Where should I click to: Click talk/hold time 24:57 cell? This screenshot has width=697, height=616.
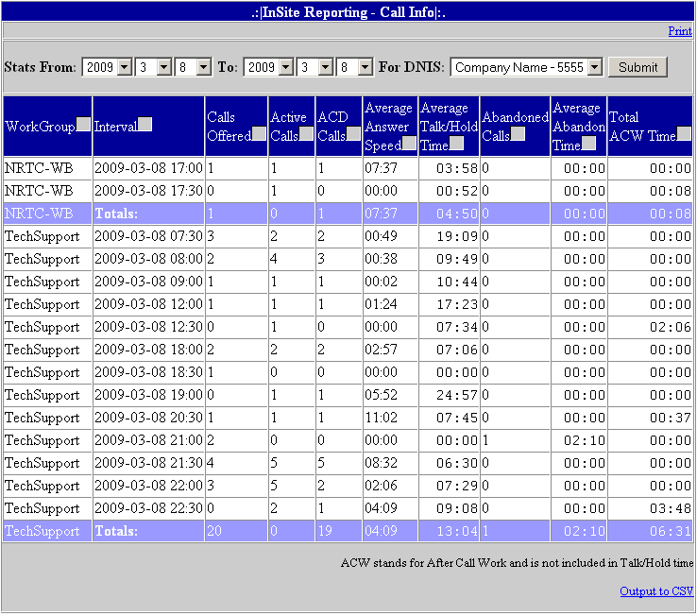pyautogui.click(x=449, y=395)
